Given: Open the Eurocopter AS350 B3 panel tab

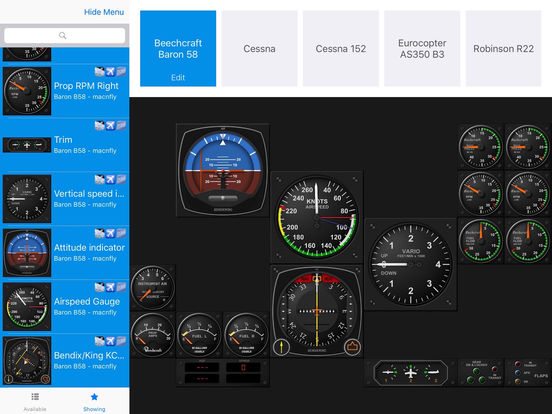Looking at the screenshot, I should pos(422,49).
